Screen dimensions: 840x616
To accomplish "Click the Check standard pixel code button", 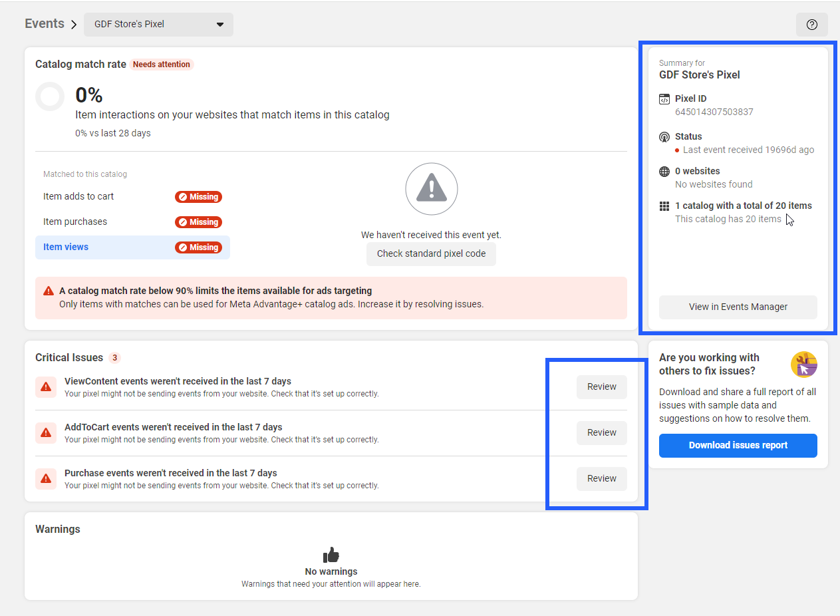I will click(431, 253).
